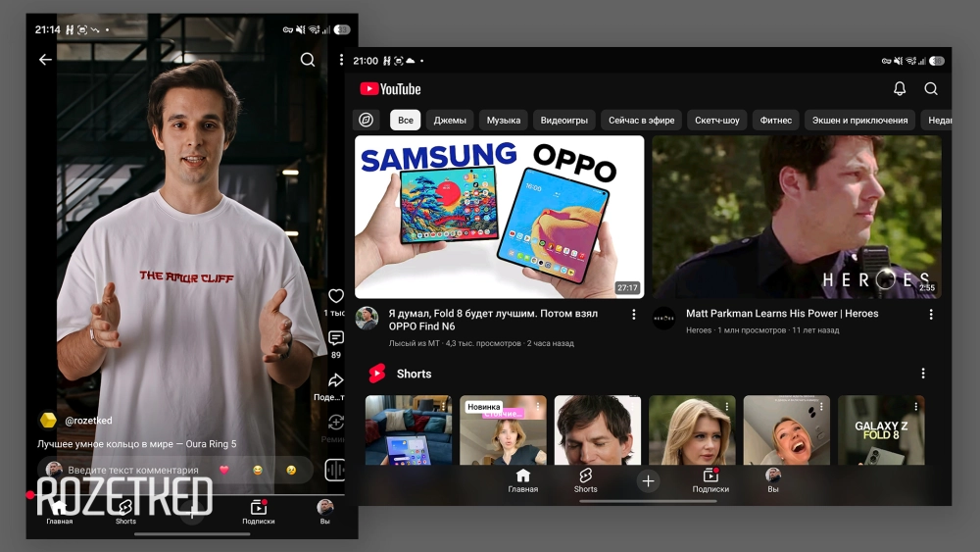The image size is (980, 552).
Task: Tap the back arrow in the Shorts player
Action: click(x=45, y=60)
